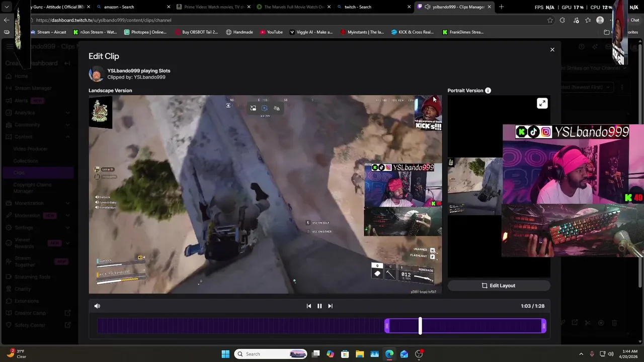Image resolution: width=644 pixels, height=362 pixels.
Task: Collapse the Creator Dashboard sidebar arrow
Action: (68, 63)
